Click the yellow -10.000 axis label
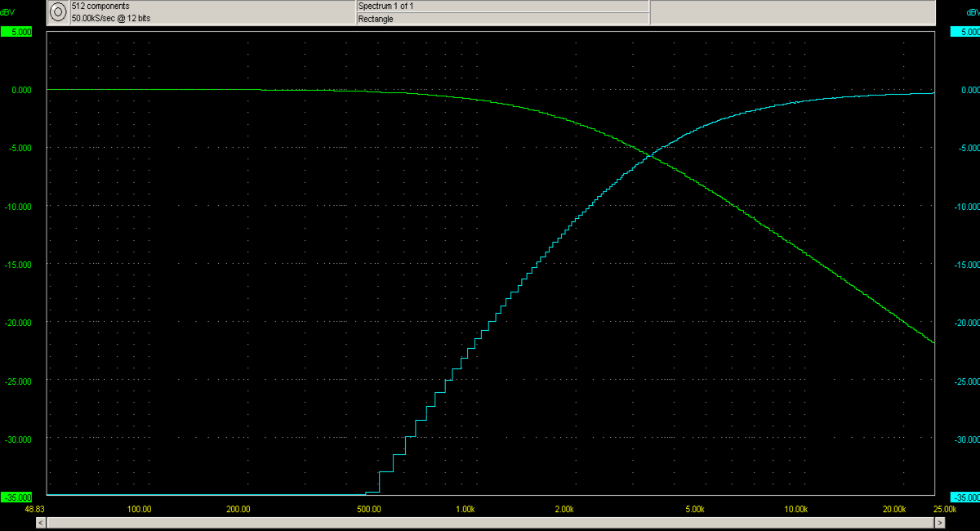 [18, 207]
